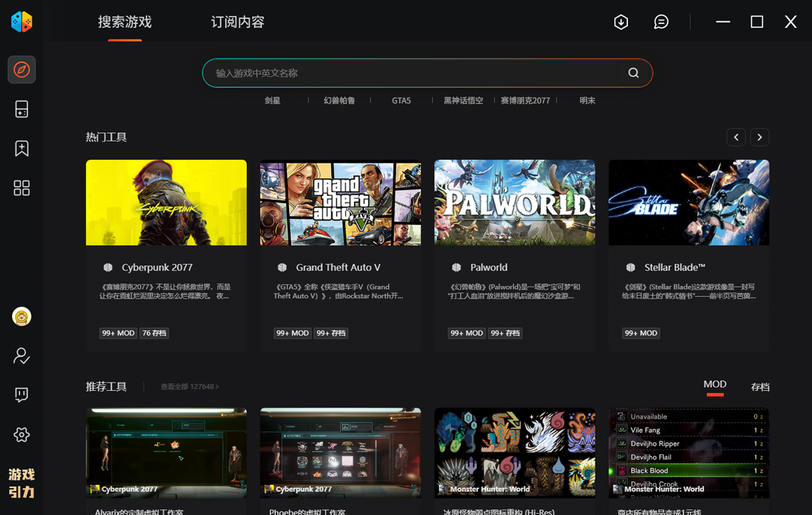Click 99+ MOD badge on Stellar Blade
The image size is (812, 515).
click(x=641, y=333)
